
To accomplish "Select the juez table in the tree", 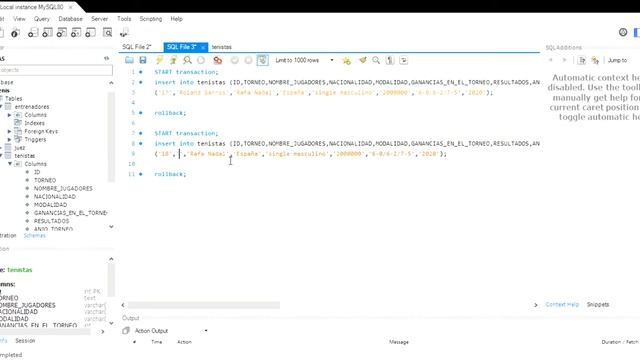I will click(x=20, y=148).
